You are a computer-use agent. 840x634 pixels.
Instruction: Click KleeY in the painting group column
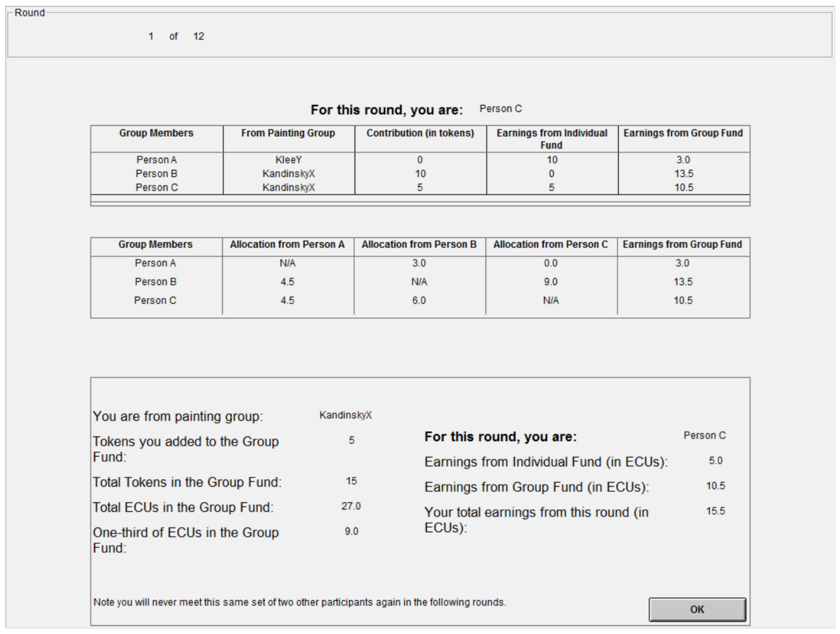[x=288, y=160]
